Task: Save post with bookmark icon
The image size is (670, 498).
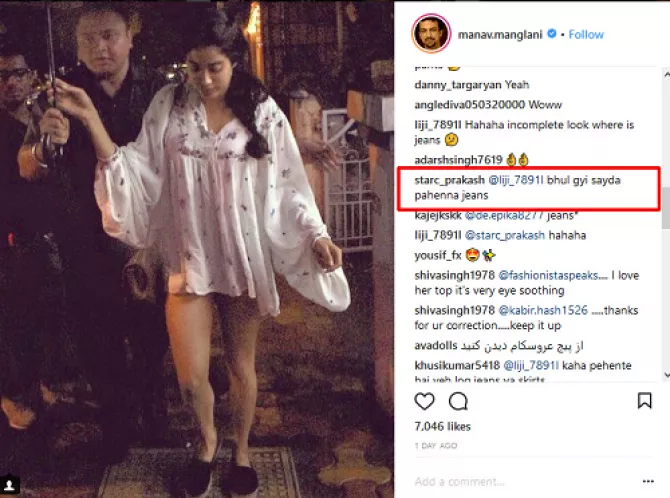Action: click(x=644, y=401)
